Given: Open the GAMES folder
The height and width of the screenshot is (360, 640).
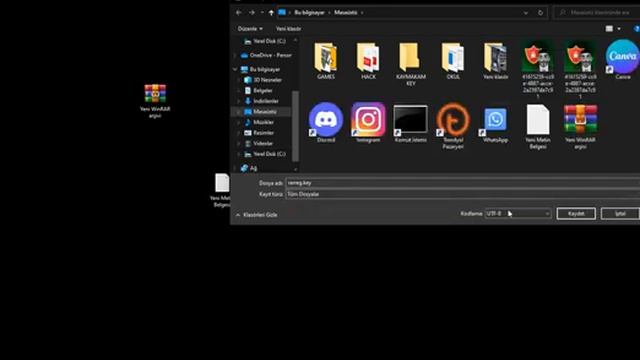Looking at the screenshot, I should 326,60.
